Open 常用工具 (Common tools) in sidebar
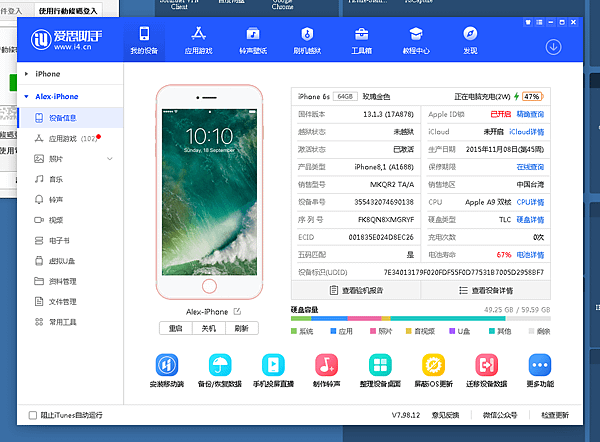 [70, 322]
